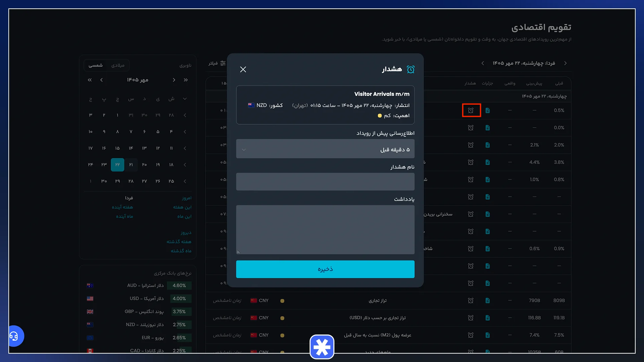Viewport: 644px width, 362px height.
Task: Open the support headset chat icon
Action: (x=14, y=336)
